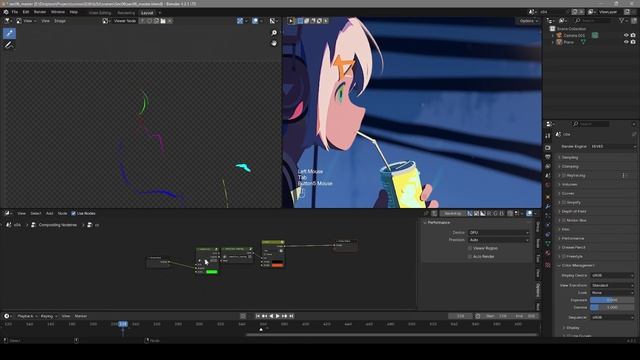Collapse the Color Management panel
This screenshot has width=640, height=360.
[578, 265]
